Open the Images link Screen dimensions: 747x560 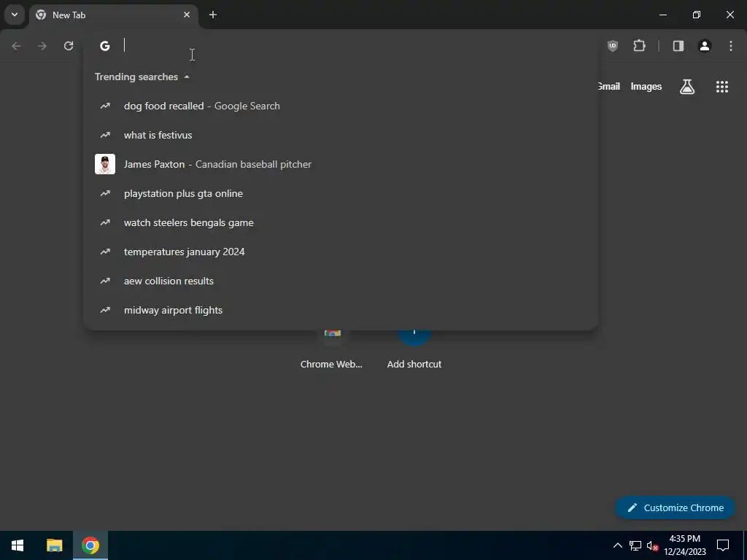click(646, 87)
